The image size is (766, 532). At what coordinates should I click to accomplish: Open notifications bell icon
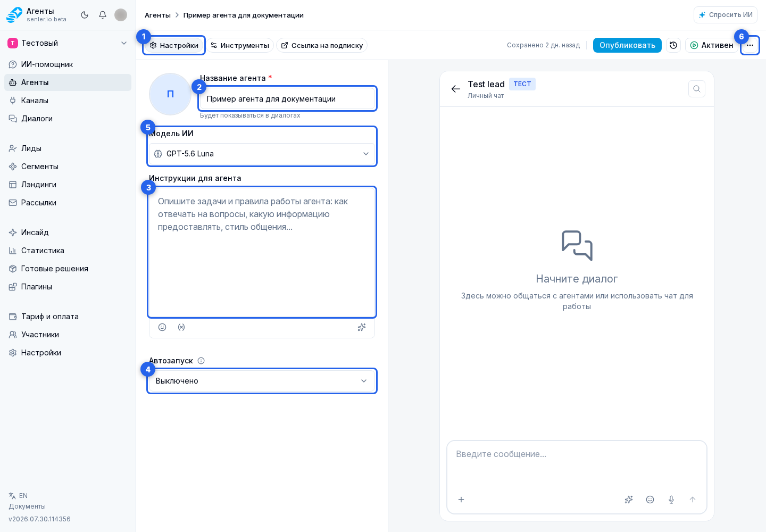tap(103, 15)
